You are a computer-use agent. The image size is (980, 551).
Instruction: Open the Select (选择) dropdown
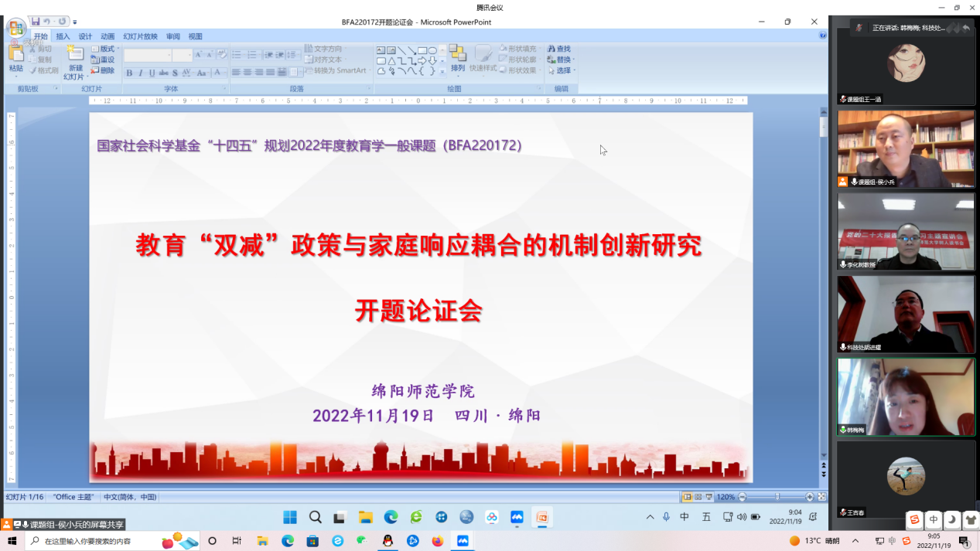[x=562, y=70]
